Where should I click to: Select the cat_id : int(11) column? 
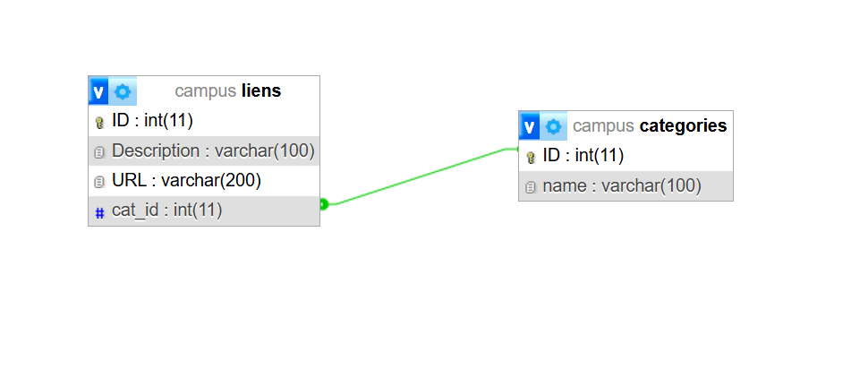pos(166,211)
